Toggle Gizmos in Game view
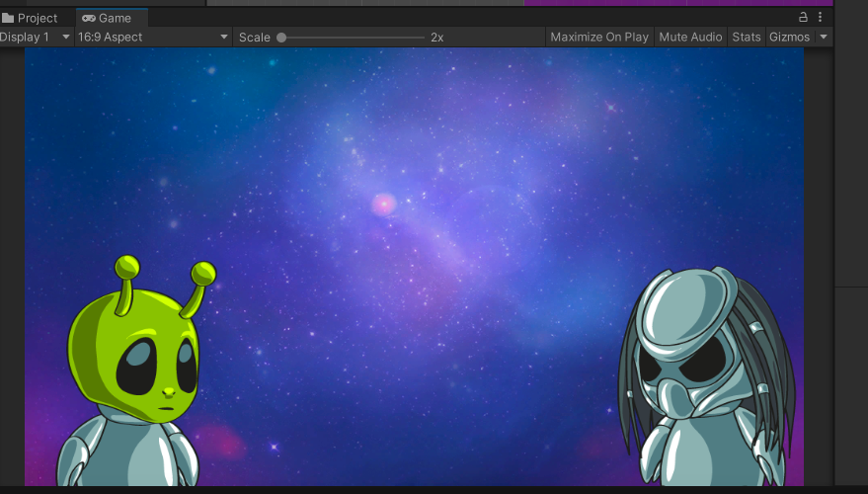The height and width of the screenshot is (494, 868). coord(789,38)
